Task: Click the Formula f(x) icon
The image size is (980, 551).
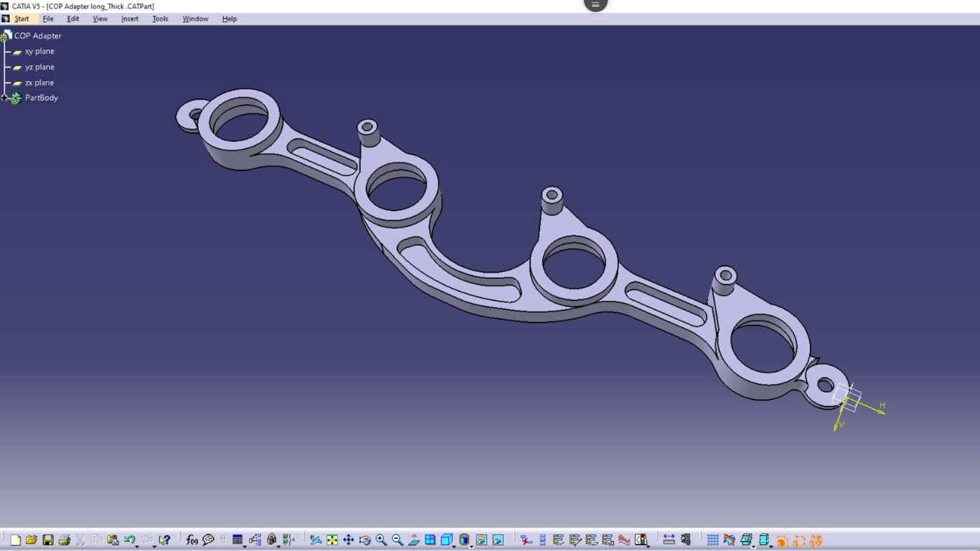Action: 192,540
